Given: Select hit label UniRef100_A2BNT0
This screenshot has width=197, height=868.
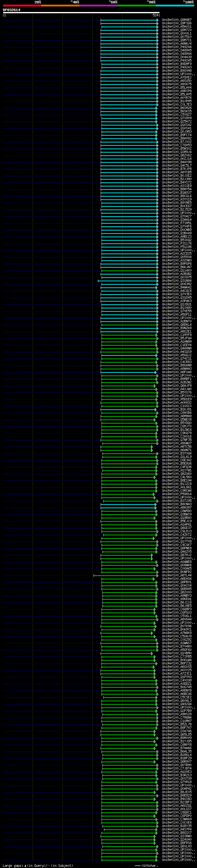Looking at the screenshot, I should (177, 321).
